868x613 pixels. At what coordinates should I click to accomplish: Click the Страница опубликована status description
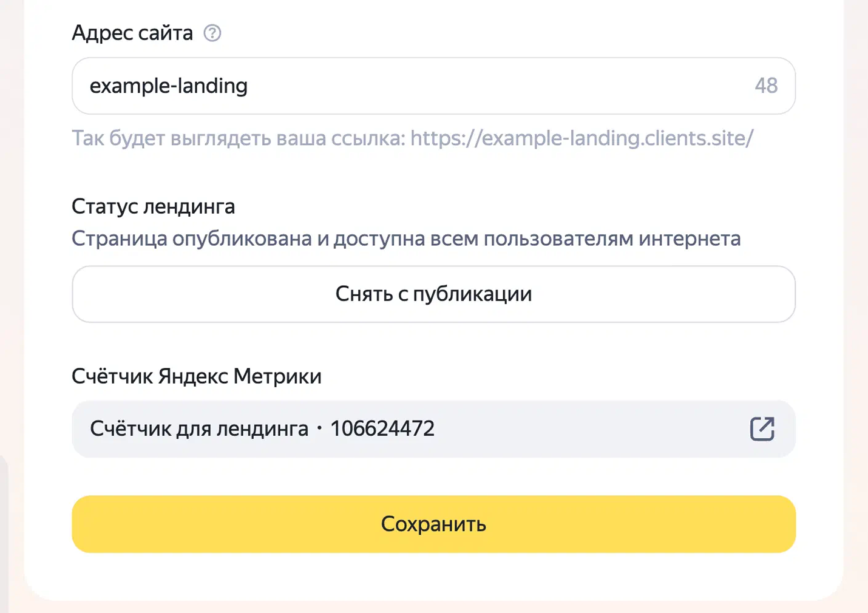(x=406, y=239)
